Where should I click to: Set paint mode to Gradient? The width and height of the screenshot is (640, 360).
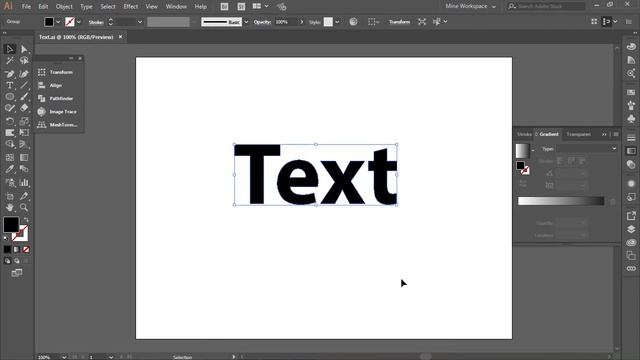[17, 249]
